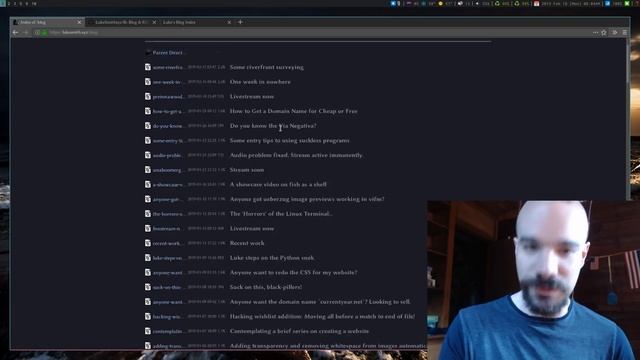Viewport: 640px width, 360px height.
Task: Open a new tab with plus button
Action: [x=240, y=22]
